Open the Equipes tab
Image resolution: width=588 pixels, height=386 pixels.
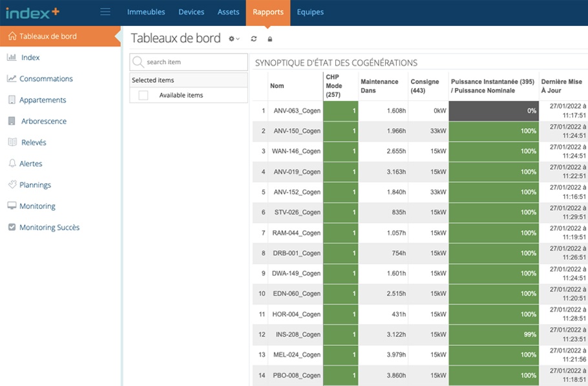(310, 12)
